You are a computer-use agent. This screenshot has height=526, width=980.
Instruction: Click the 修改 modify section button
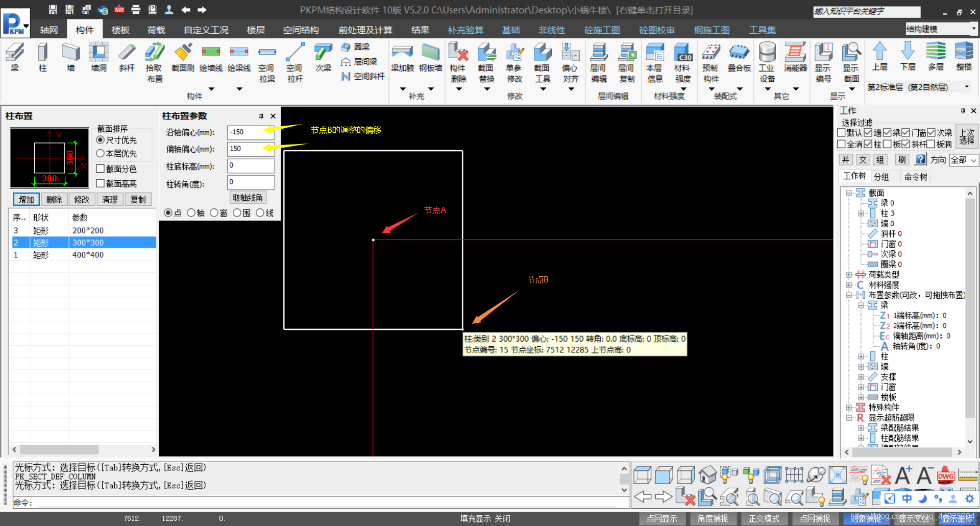click(82, 199)
